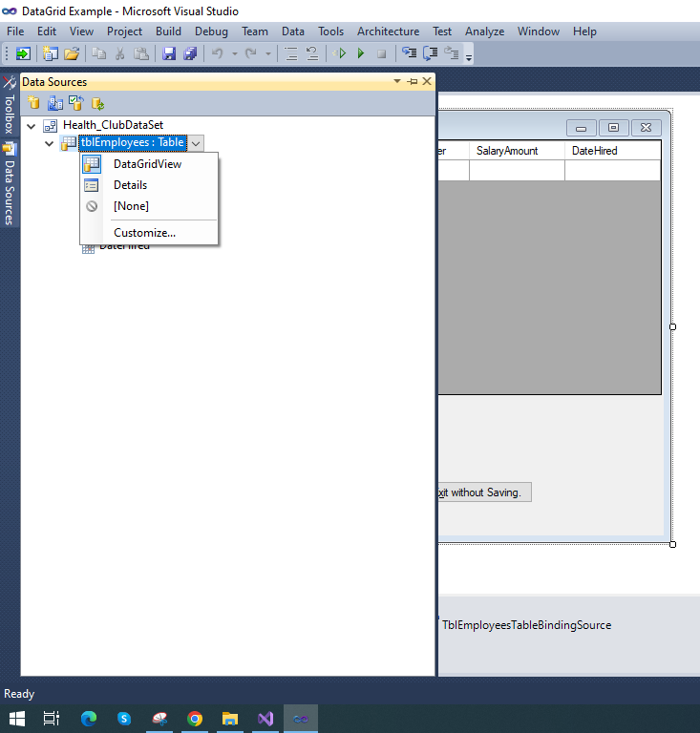
Task: Click the Save All icon
Action: [x=190, y=53]
